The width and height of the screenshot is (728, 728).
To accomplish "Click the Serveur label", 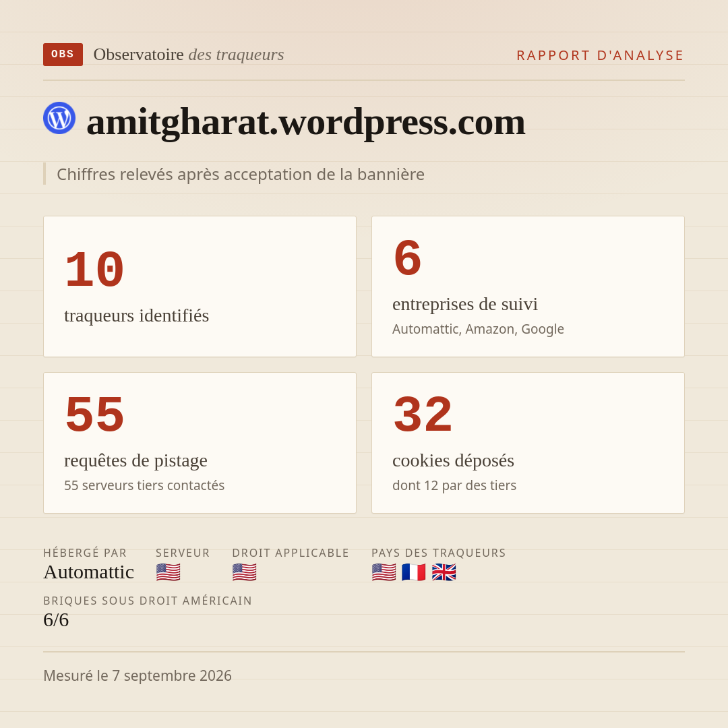I will [183, 553].
